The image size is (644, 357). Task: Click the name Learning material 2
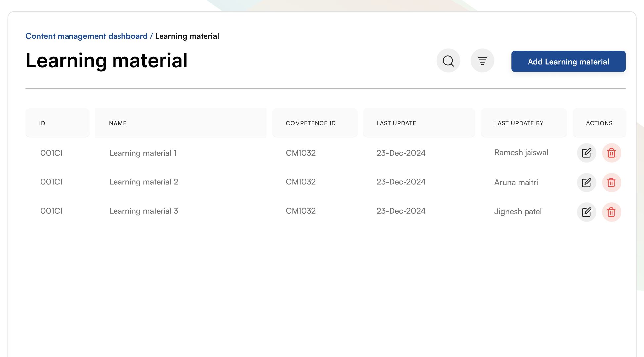pyautogui.click(x=144, y=182)
